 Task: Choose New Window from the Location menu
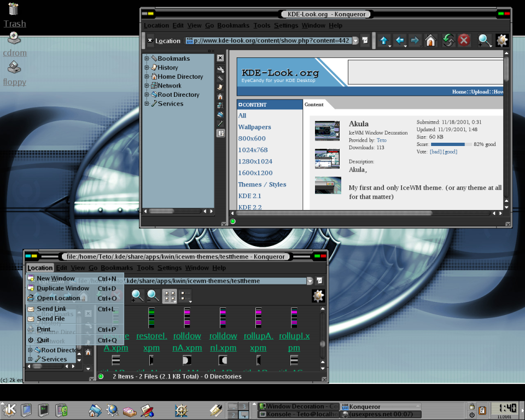pyautogui.click(x=75, y=278)
